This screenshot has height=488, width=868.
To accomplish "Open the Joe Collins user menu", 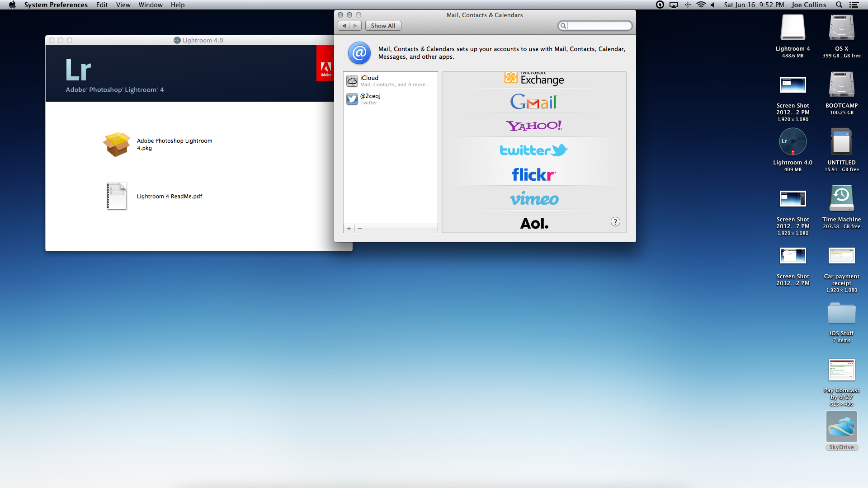I will (x=809, y=5).
